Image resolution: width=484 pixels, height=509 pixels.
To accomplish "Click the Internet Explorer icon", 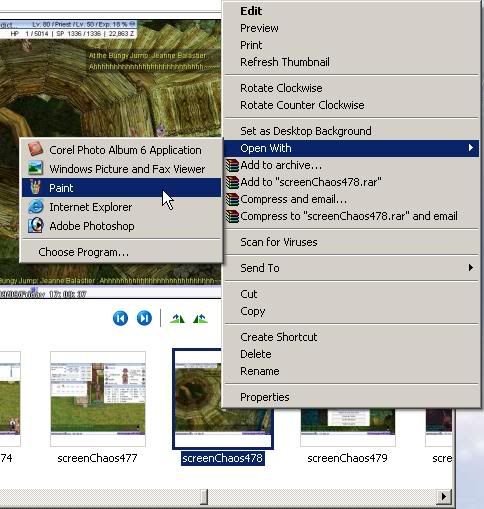I will [35, 206].
